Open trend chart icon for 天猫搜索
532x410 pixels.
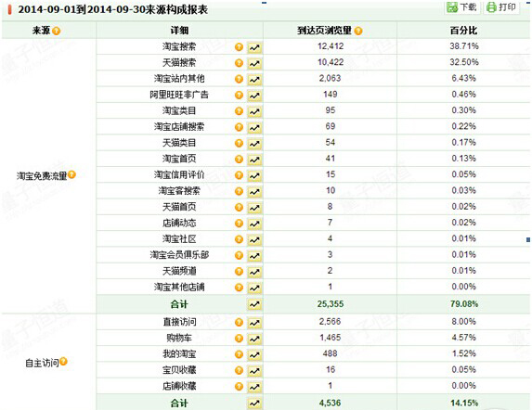[254, 63]
